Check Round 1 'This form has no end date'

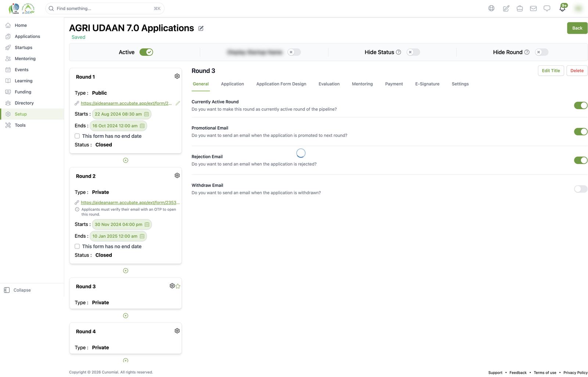point(77,136)
